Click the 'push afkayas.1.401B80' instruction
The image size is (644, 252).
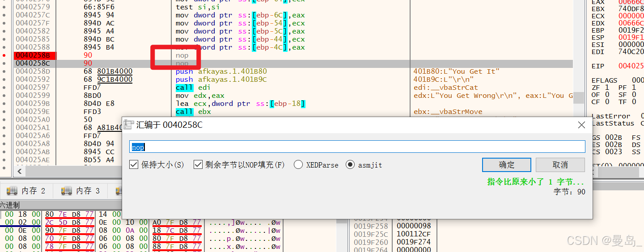pos(221,71)
